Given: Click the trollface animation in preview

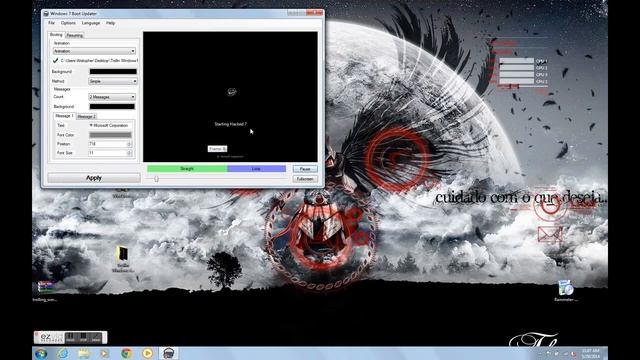Looking at the screenshot, I should coord(232,92).
